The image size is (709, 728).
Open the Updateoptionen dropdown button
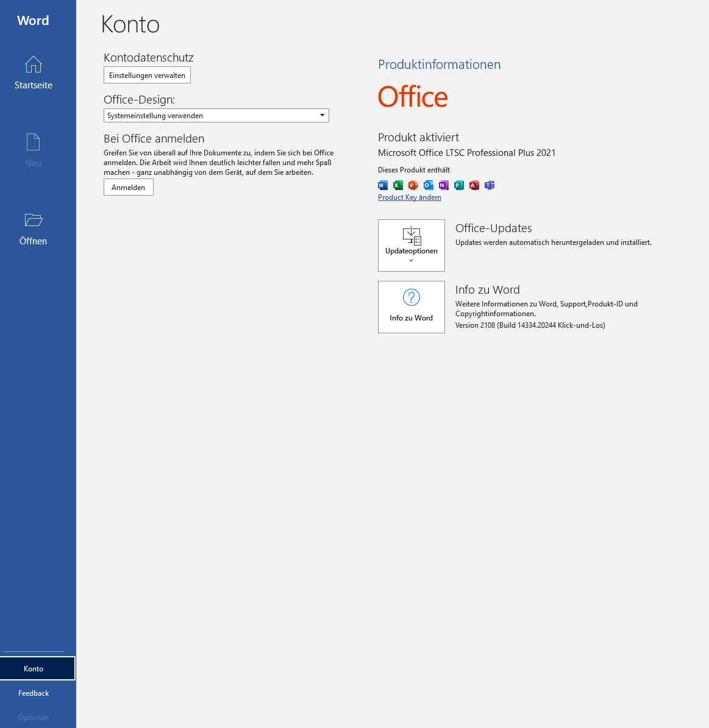pos(412,246)
